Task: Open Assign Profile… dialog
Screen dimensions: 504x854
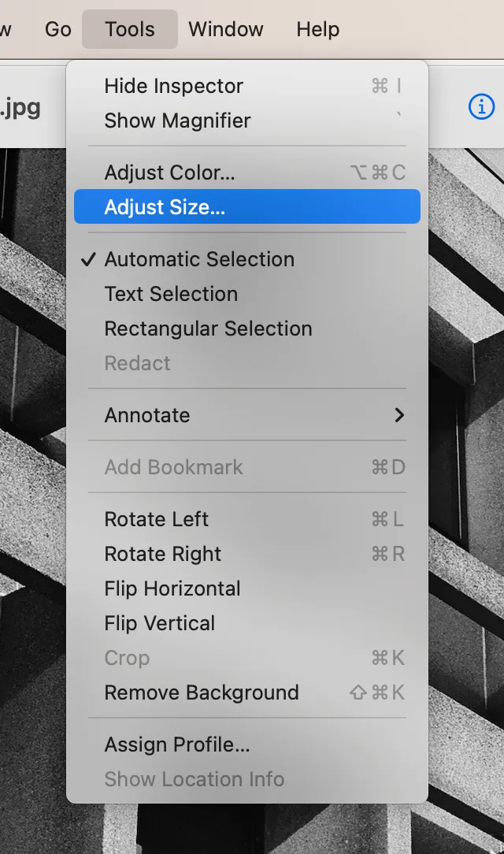Action: coord(177,744)
